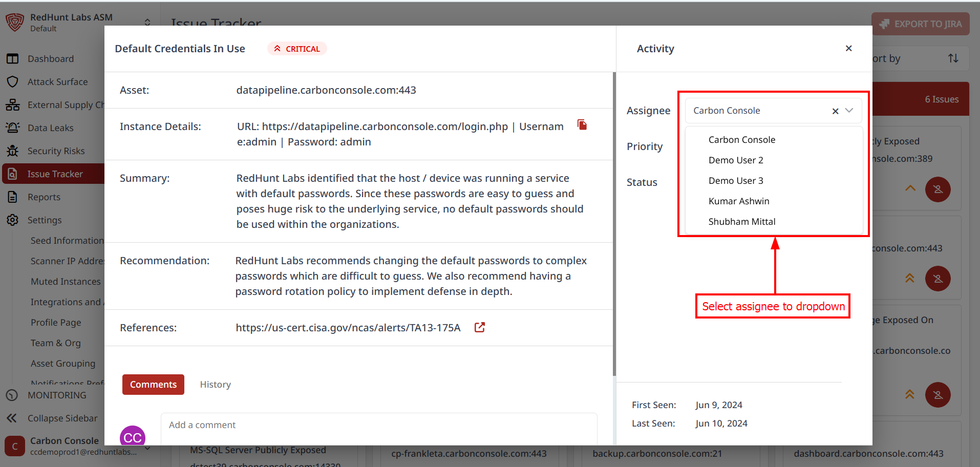
Task: Click the Carbon Console account avatar
Action: [15, 446]
